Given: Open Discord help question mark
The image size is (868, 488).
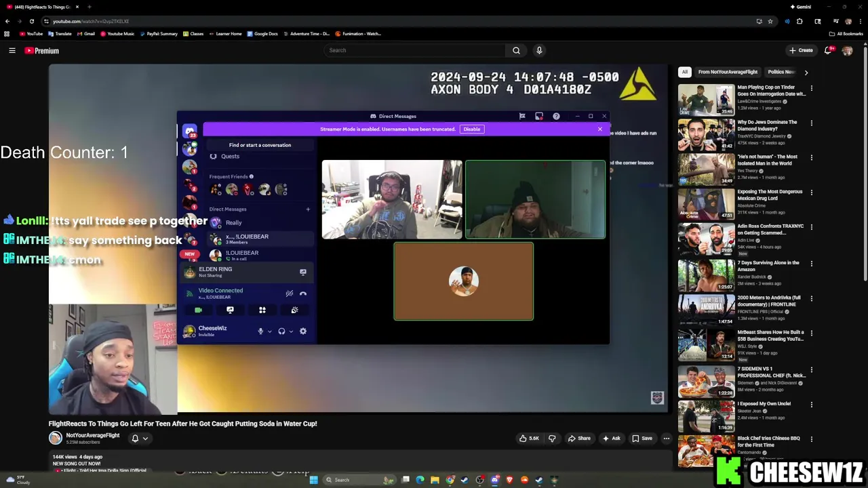Looking at the screenshot, I should pos(556,117).
